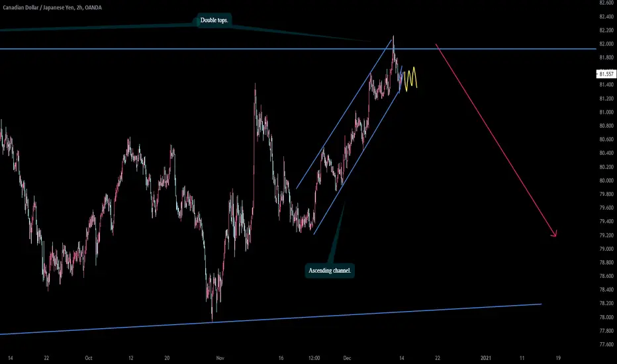Click the 19 date label after 2021
The width and height of the screenshot is (617, 364).
[558, 358]
